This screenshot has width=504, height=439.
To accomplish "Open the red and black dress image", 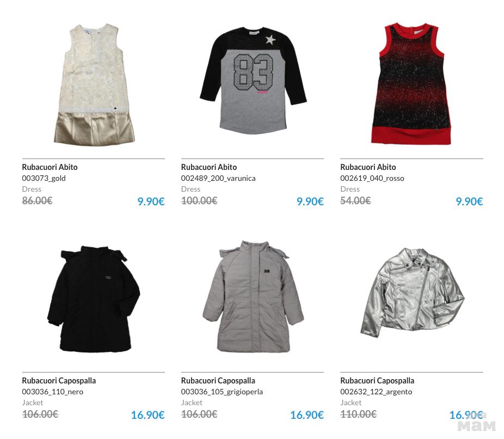I will (411, 84).
